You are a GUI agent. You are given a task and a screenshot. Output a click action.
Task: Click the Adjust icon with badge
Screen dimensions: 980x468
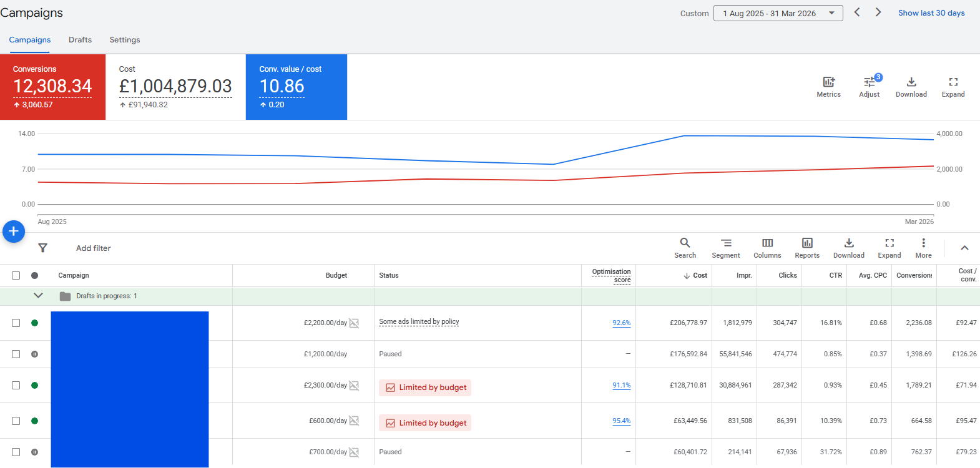[x=870, y=87]
